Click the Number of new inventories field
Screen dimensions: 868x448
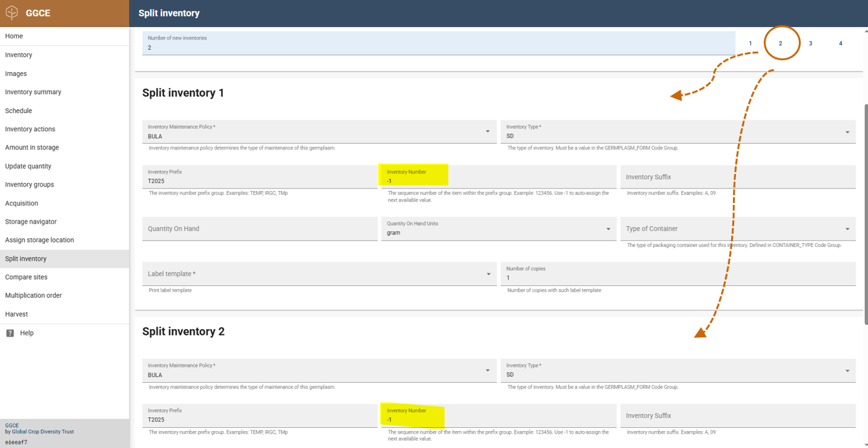[x=438, y=43]
